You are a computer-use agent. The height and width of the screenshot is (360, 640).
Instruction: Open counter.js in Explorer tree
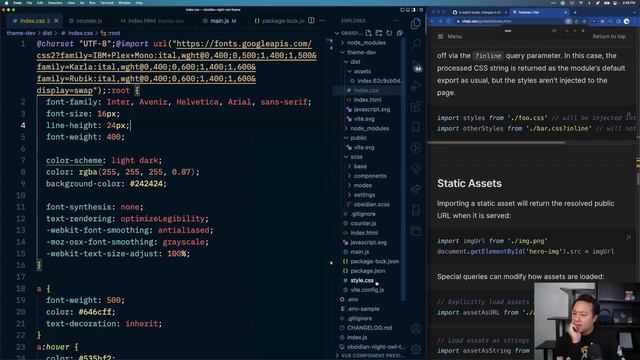(363, 223)
